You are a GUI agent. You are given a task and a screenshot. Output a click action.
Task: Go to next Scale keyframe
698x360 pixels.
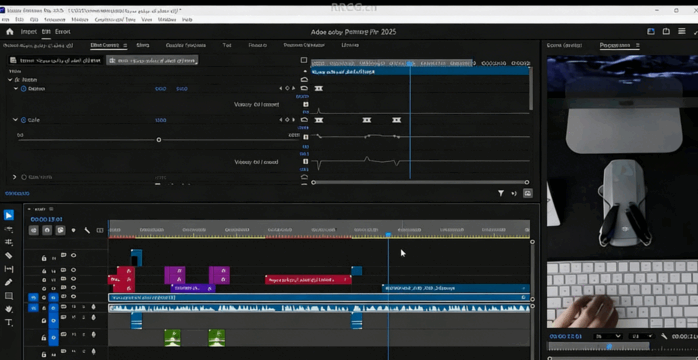tap(293, 120)
